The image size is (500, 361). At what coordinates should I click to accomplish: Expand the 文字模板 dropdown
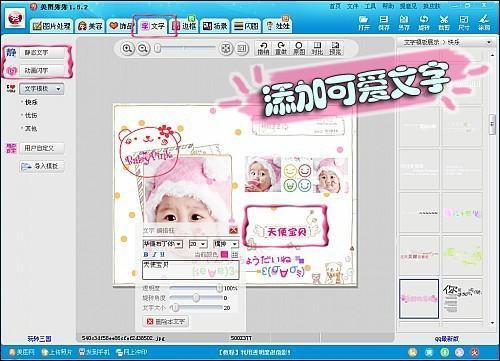[42, 89]
